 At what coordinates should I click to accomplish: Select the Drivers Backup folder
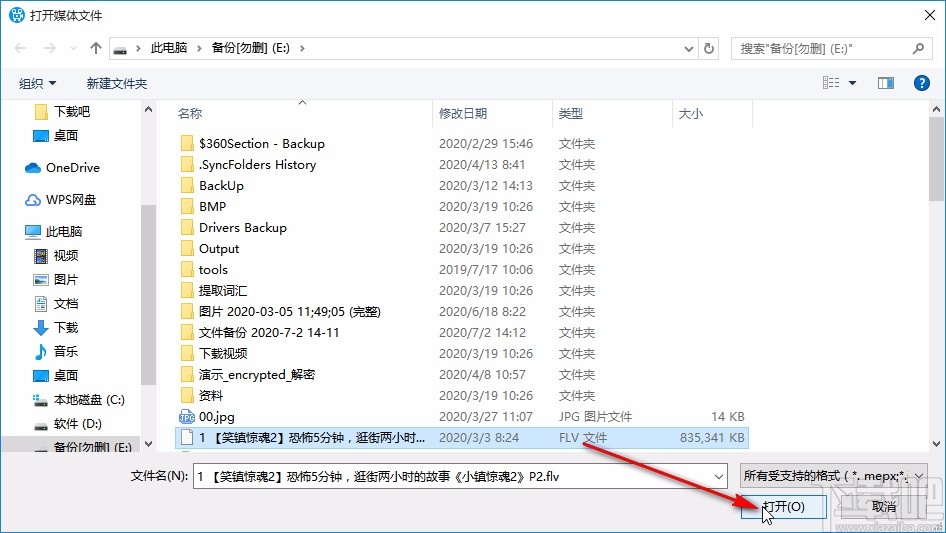pyautogui.click(x=243, y=228)
